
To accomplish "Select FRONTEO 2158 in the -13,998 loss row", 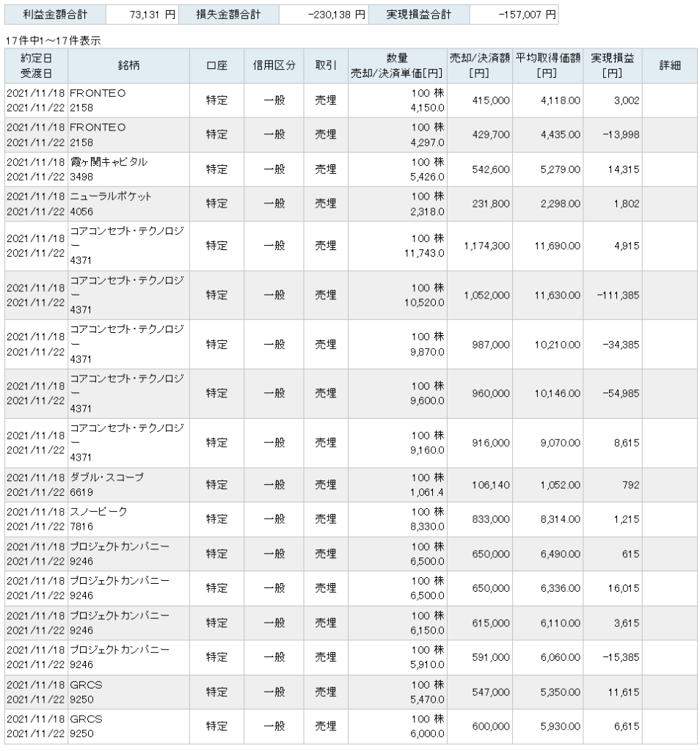I will (98, 135).
